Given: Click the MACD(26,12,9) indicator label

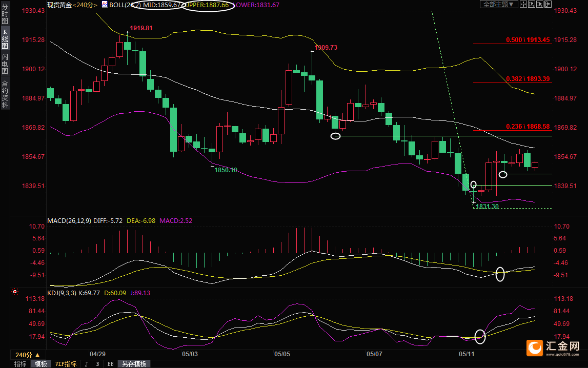Looking at the screenshot, I should [x=69, y=221].
